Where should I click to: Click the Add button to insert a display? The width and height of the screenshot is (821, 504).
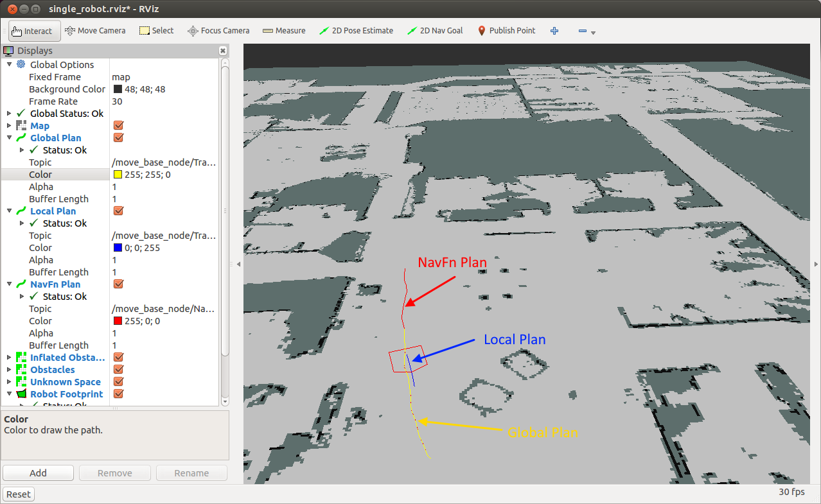pos(38,473)
